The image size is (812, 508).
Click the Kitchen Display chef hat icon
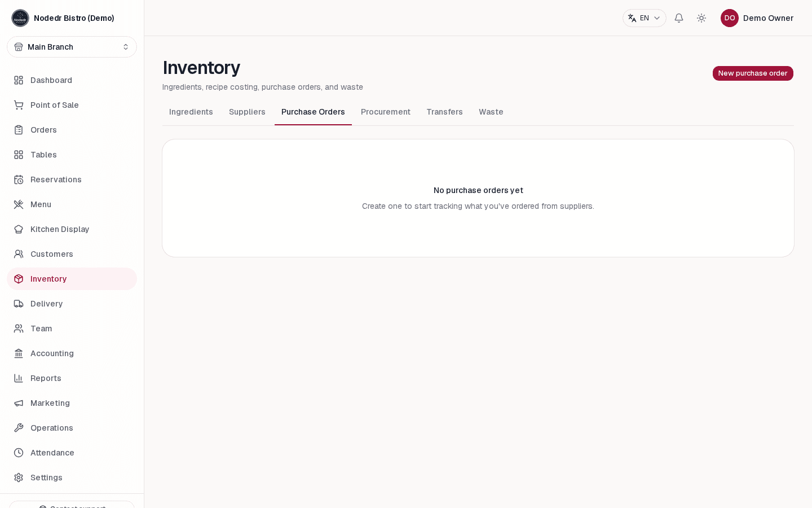[x=19, y=229]
